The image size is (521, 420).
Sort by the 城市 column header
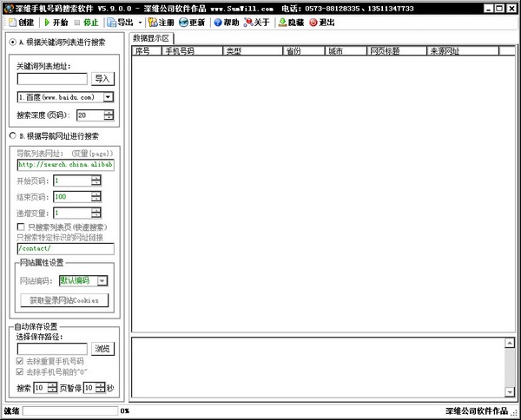tap(346, 51)
